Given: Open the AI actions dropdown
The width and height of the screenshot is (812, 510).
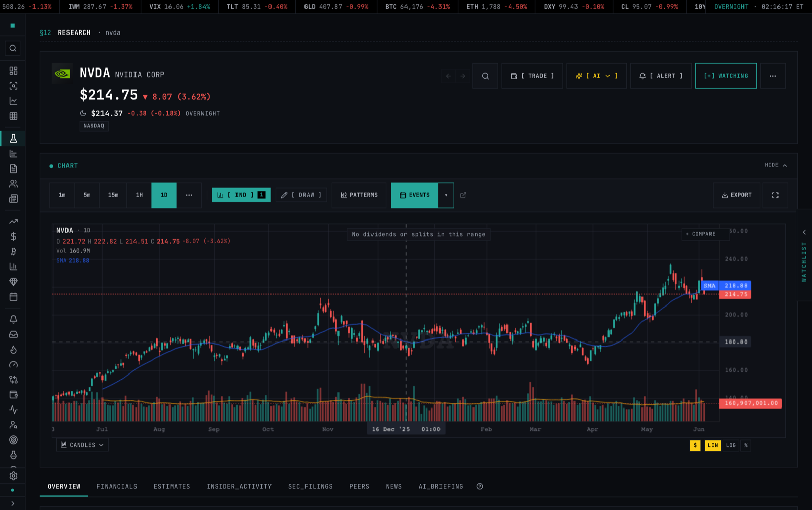Looking at the screenshot, I should [x=597, y=76].
